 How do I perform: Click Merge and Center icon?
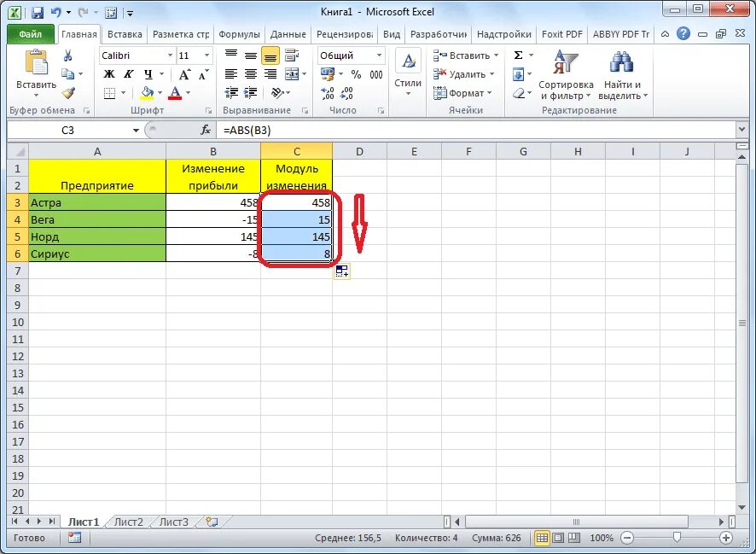(x=292, y=74)
